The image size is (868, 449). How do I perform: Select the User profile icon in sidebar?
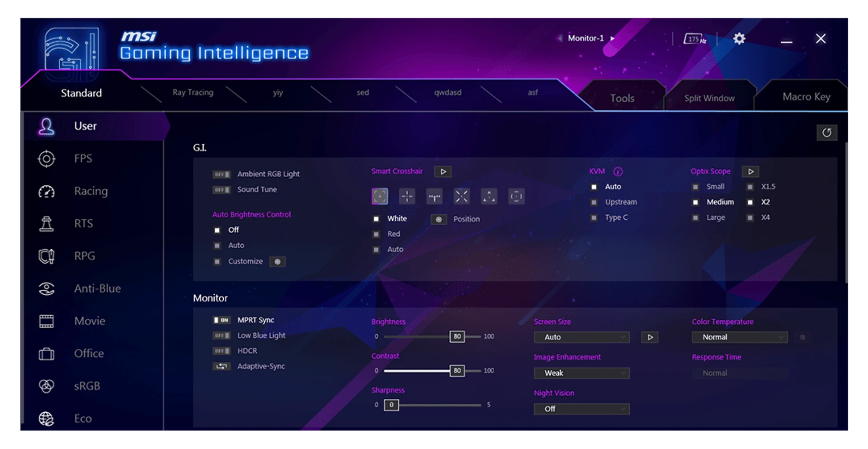tap(46, 127)
